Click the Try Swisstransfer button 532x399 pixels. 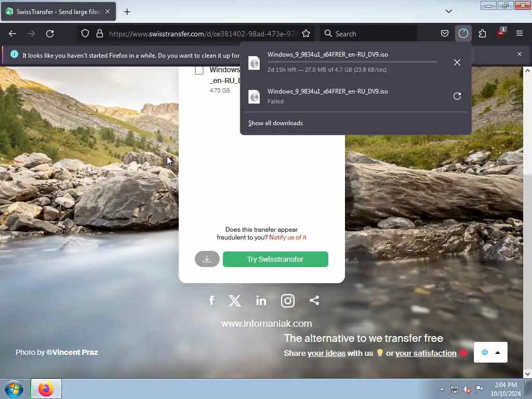point(275,259)
